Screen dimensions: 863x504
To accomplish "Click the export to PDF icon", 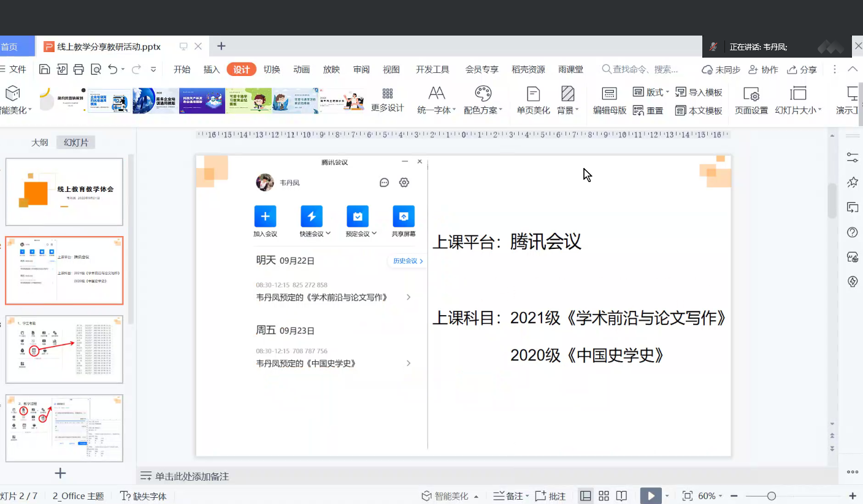I will coord(62,69).
